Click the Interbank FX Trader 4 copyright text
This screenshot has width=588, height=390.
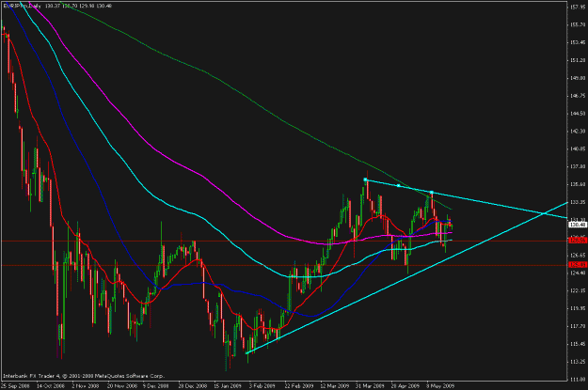point(84,376)
